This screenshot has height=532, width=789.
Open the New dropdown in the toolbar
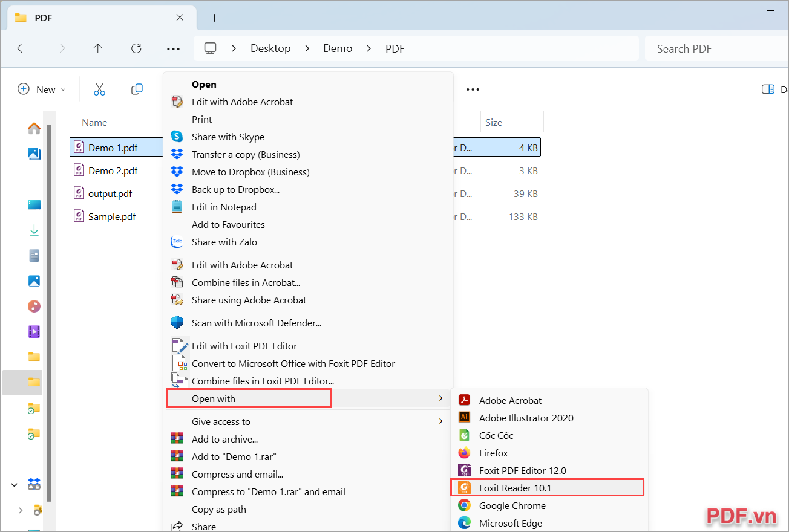pos(41,89)
